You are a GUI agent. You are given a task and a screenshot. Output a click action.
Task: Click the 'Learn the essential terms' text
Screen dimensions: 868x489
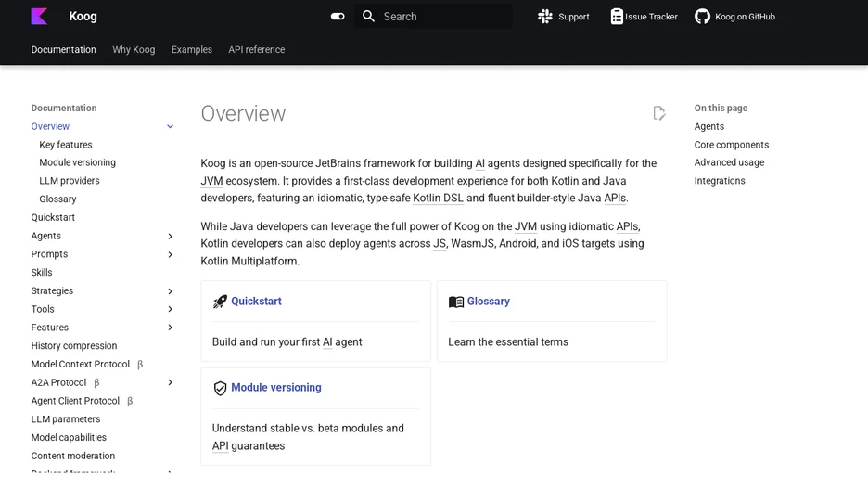(508, 341)
